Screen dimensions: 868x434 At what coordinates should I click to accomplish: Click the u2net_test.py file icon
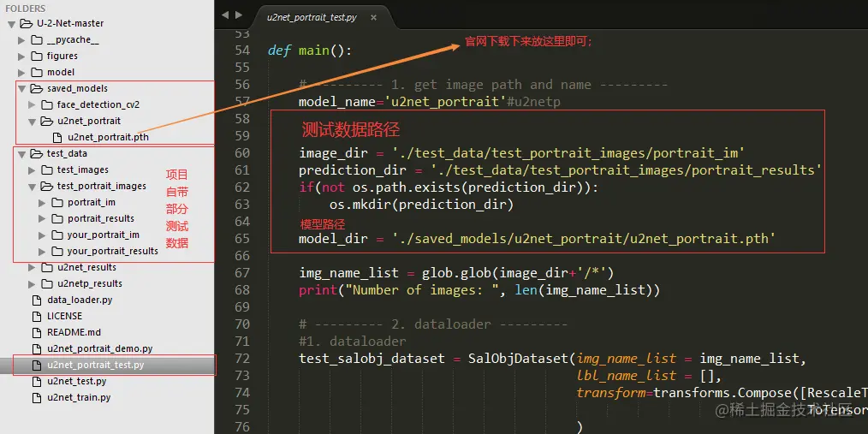coord(37,382)
